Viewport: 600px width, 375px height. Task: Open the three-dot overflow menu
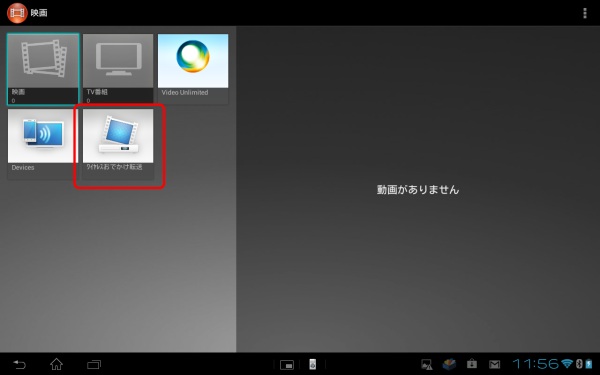pyautogui.click(x=584, y=13)
